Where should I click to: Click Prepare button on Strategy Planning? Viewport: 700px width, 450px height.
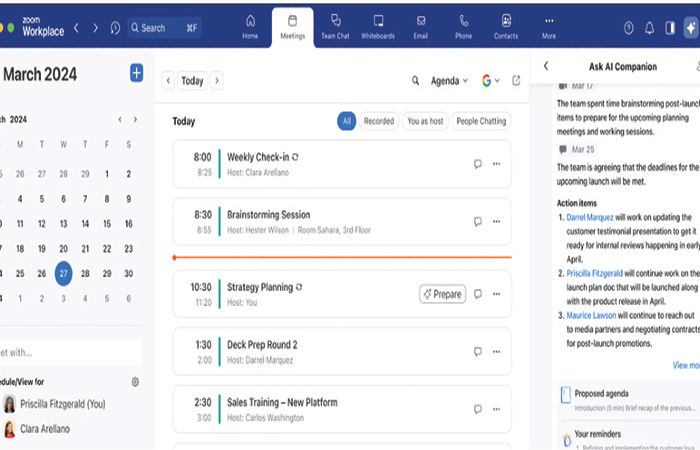[442, 294]
